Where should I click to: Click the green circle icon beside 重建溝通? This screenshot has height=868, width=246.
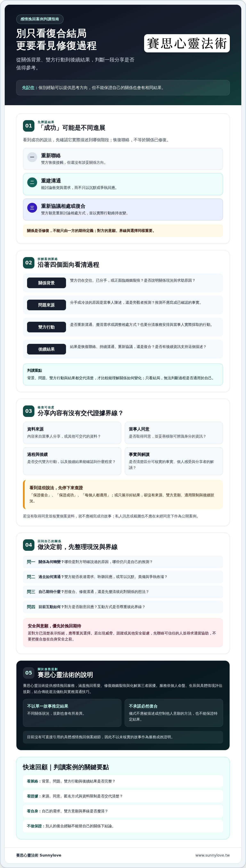pos(32,182)
